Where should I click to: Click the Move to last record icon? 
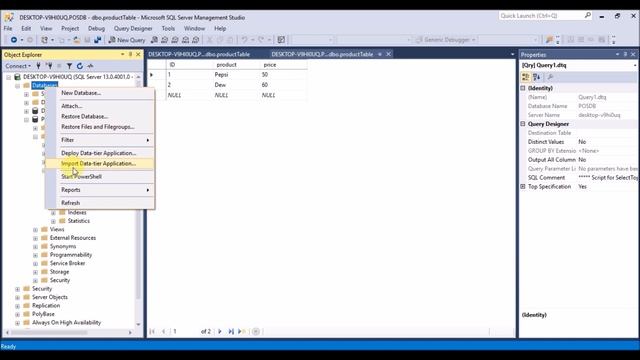coord(231,331)
